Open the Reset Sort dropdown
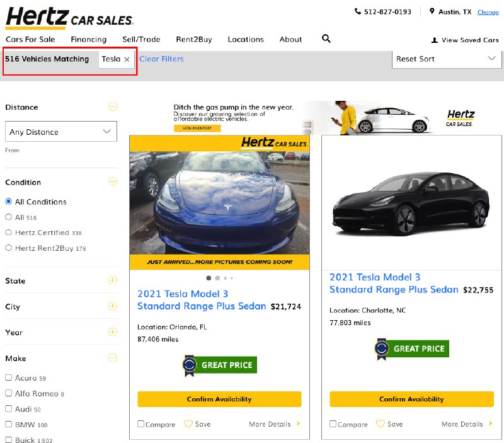The width and height of the screenshot is (504, 443). (x=447, y=59)
